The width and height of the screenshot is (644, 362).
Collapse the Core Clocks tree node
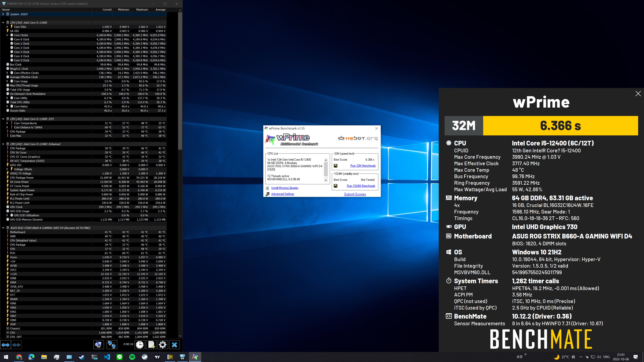(x=7, y=35)
